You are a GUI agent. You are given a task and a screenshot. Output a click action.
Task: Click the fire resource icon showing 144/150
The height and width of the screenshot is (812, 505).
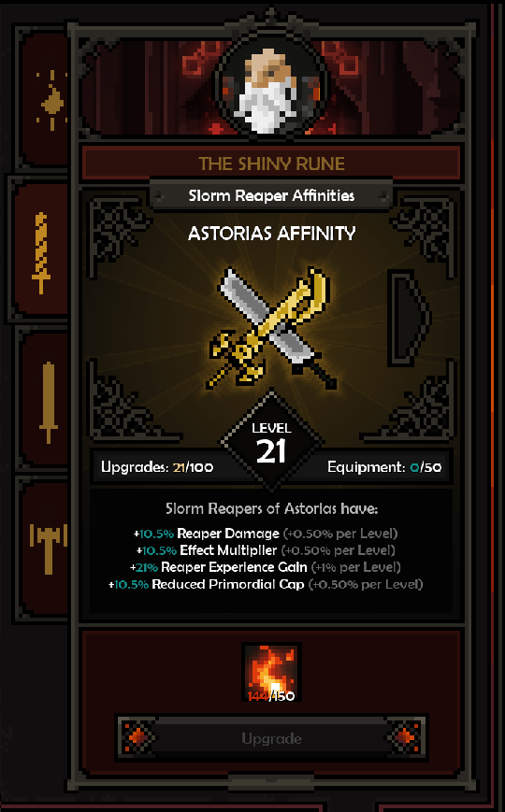(271, 672)
